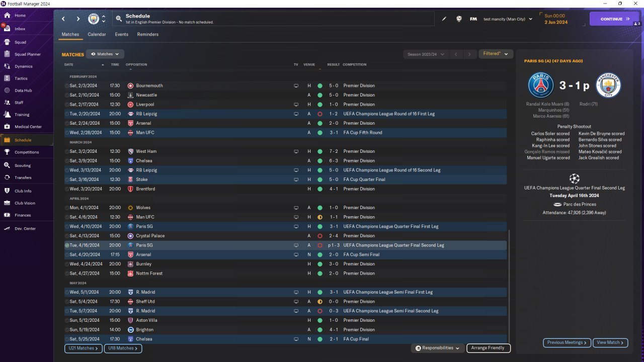
Task: Click the loss indicator on Crystal Palace row
Action: point(320,236)
